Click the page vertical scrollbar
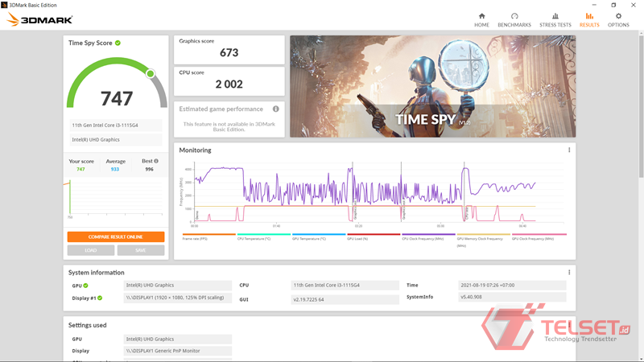The image size is (644, 362). click(641, 107)
